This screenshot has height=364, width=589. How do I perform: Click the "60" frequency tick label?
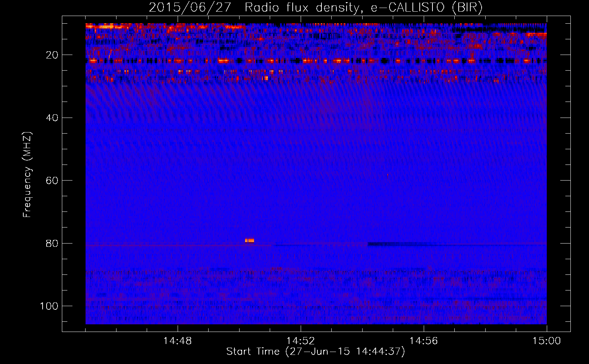(52, 181)
